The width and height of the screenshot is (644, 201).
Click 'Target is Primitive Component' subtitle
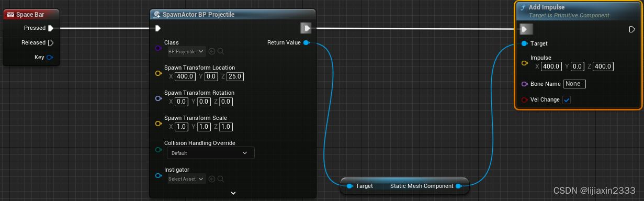click(x=569, y=16)
